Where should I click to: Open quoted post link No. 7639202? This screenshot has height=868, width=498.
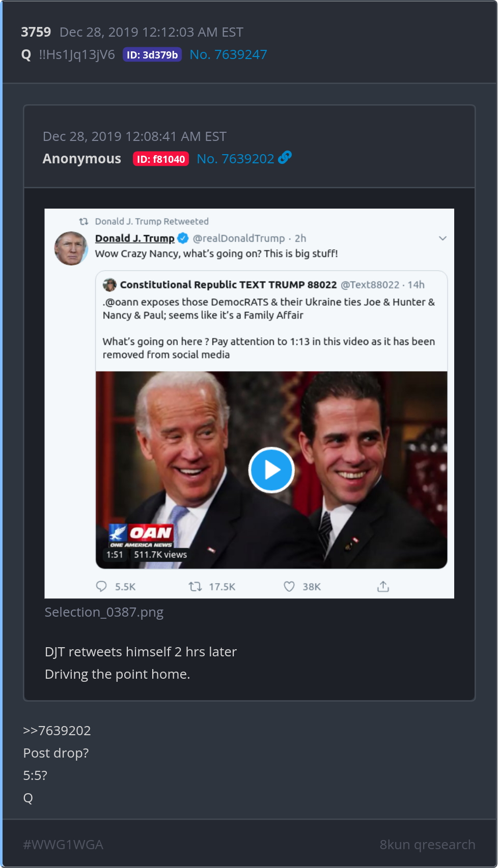tap(235, 159)
